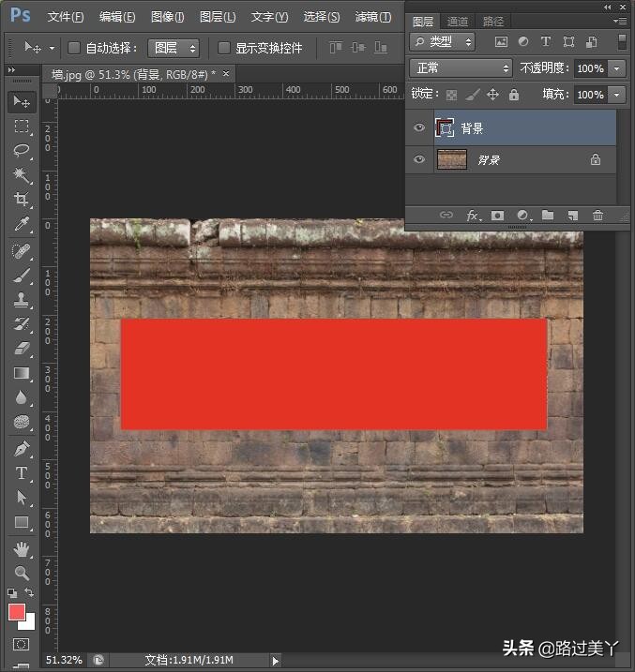Select the Hand tool
The width and height of the screenshot is (635, 672).
(x=22, y=549)
